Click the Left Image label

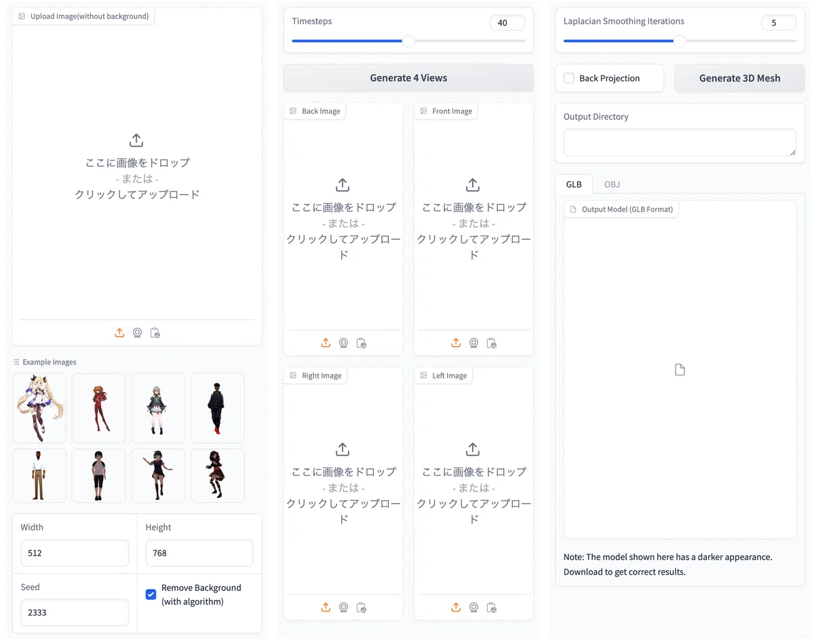click(449, 376)
